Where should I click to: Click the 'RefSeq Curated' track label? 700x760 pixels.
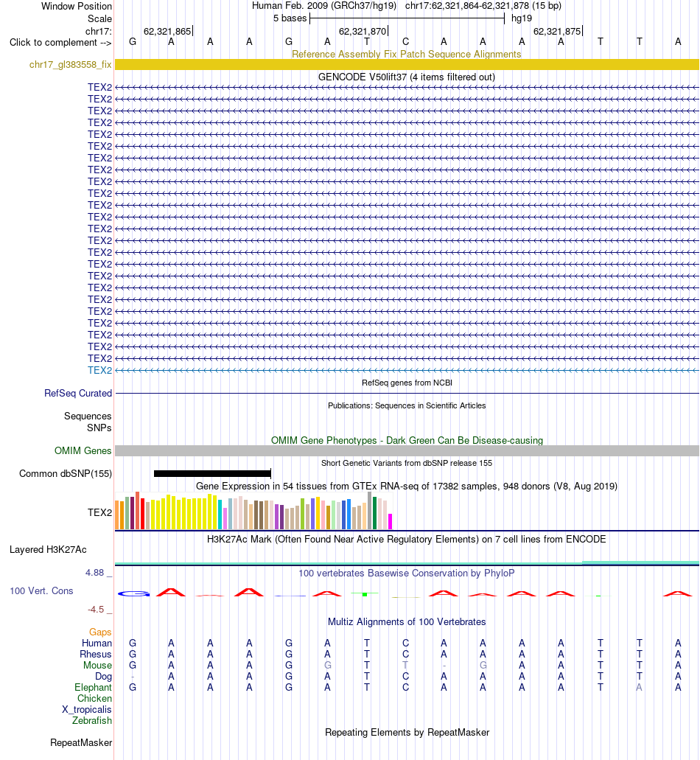point(78,394)
